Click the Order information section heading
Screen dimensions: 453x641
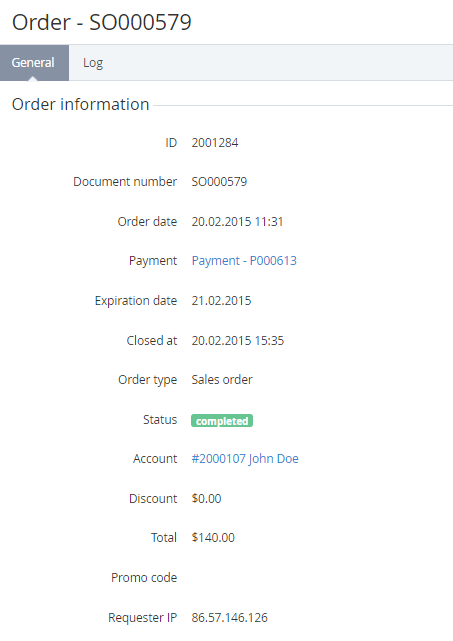tap(81, 104)
